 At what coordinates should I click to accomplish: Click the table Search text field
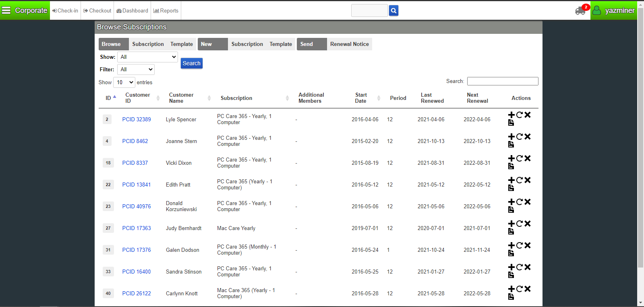[502, 81]
